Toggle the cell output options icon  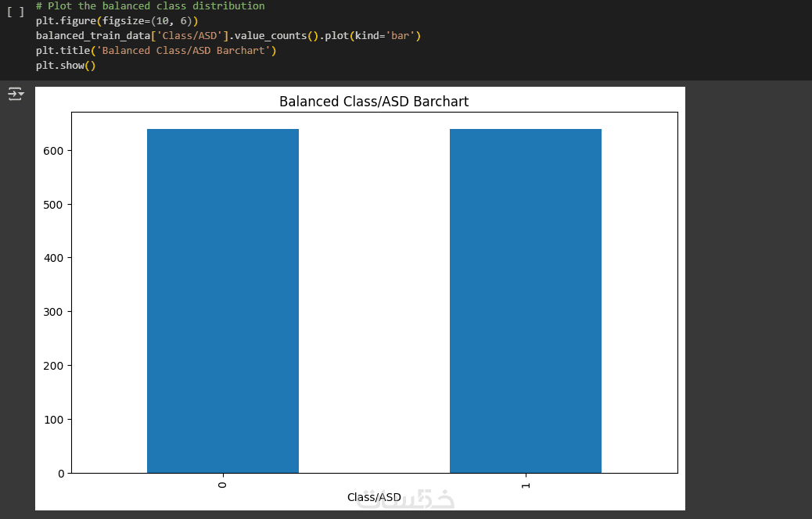pyautogui.click(x=16, y=94)
